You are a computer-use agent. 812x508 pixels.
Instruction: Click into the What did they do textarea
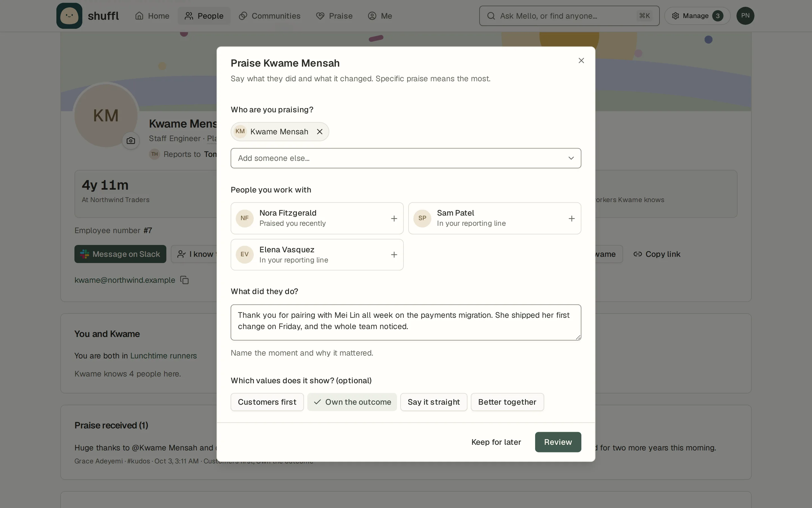(406, 323)
